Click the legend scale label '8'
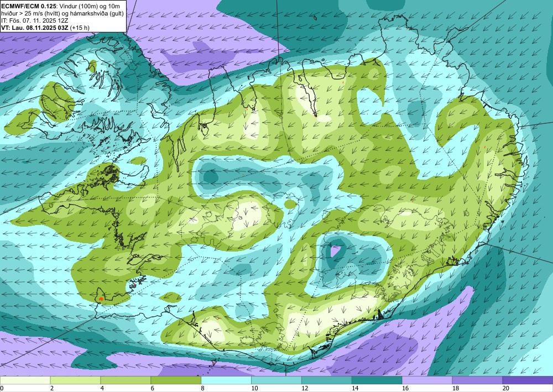This screenshot has width=553, height=392. point(203,389)
